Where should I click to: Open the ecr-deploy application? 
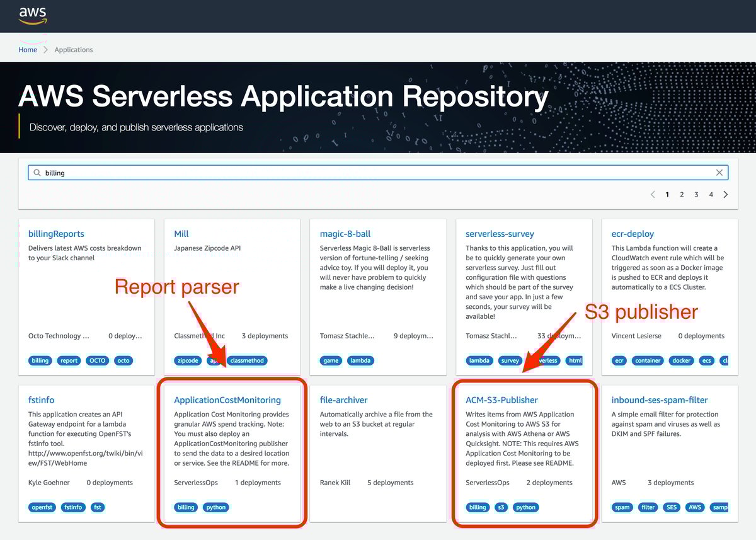click(x=633, y=233)
